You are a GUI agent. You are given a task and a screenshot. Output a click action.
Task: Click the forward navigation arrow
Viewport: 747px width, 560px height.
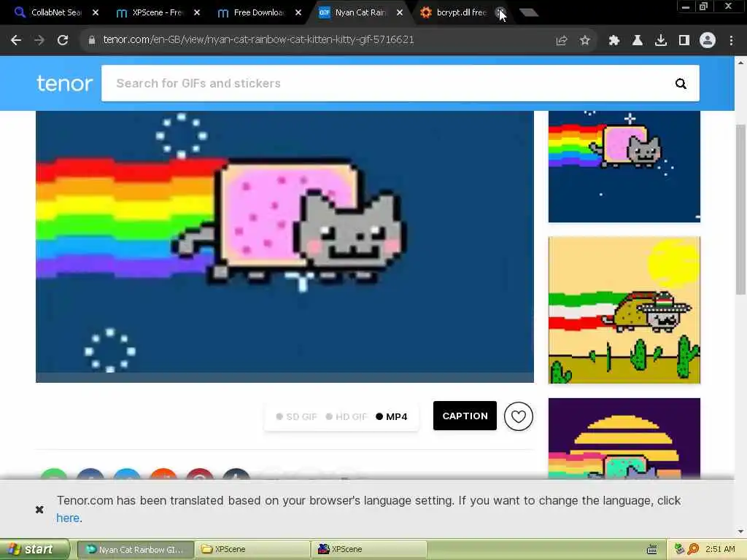pyautogui.click(x=39, y=41)
